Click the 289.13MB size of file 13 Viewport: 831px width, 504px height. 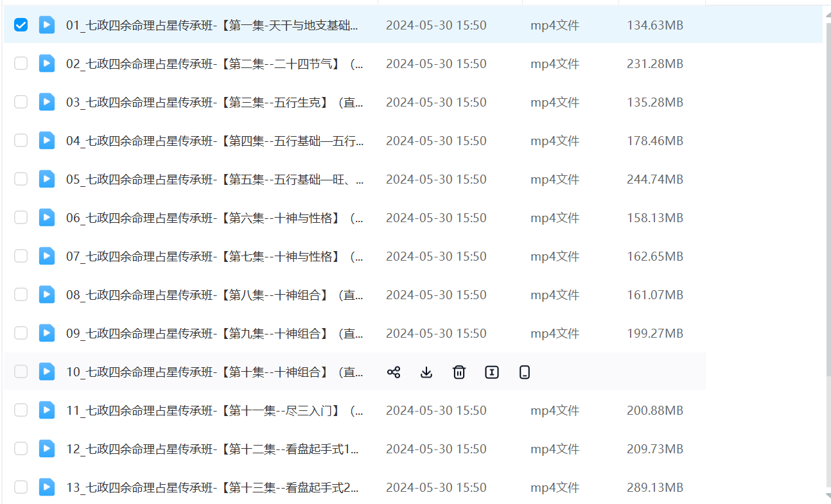tap(654, 487)
